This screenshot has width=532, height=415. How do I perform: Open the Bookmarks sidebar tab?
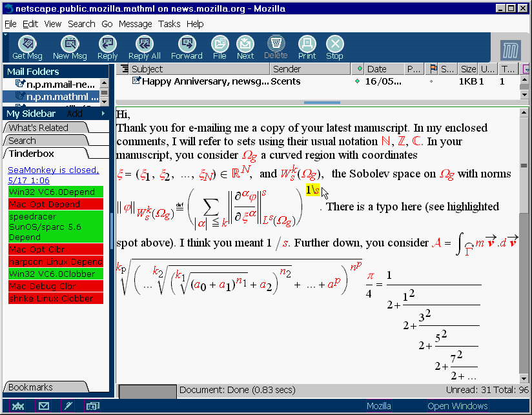click(x=46, y=387)
